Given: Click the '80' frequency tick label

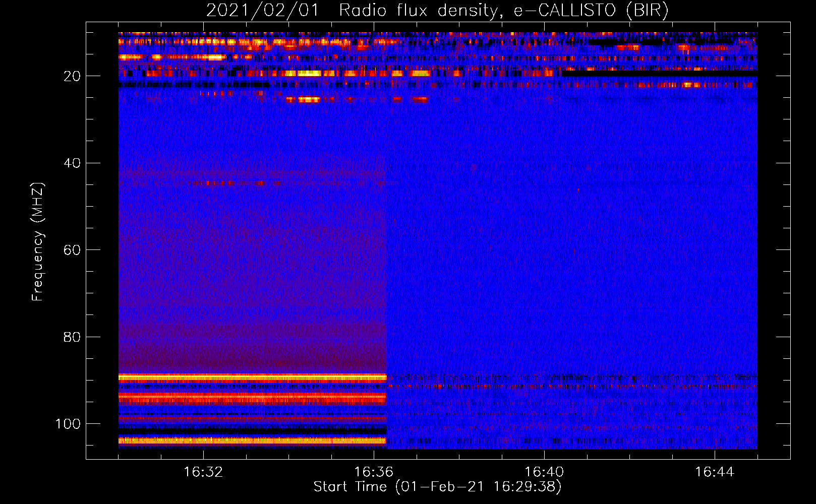Looking at the screenshot, I should 72,337.
